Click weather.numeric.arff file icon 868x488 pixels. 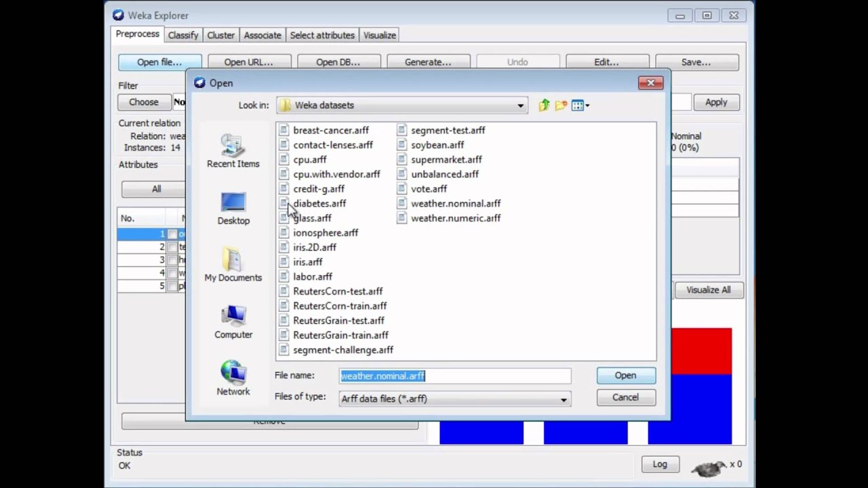coord(402,218)
